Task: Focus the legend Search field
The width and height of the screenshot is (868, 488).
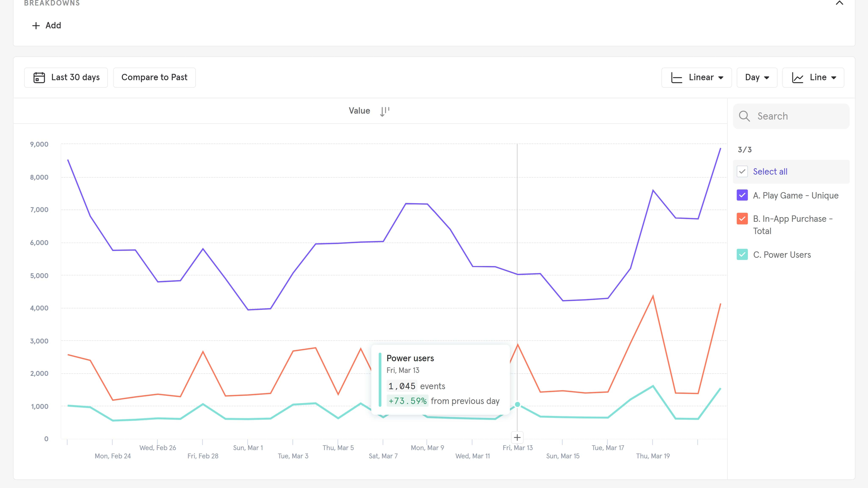Action: [x=791, y=116]
